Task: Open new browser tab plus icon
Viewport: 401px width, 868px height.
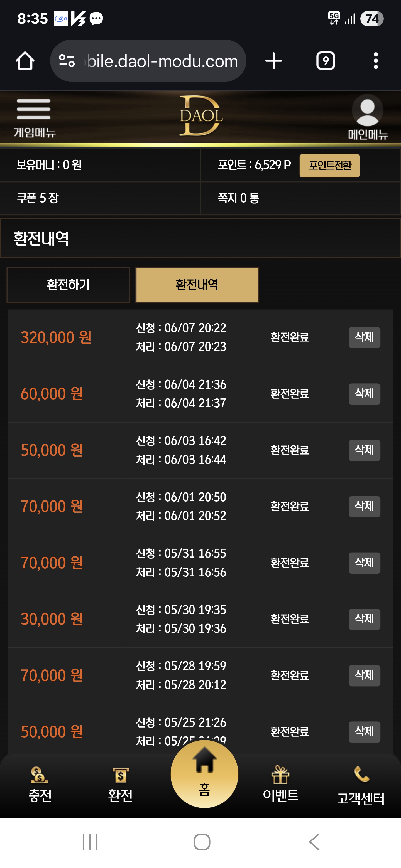Action: 273,61
